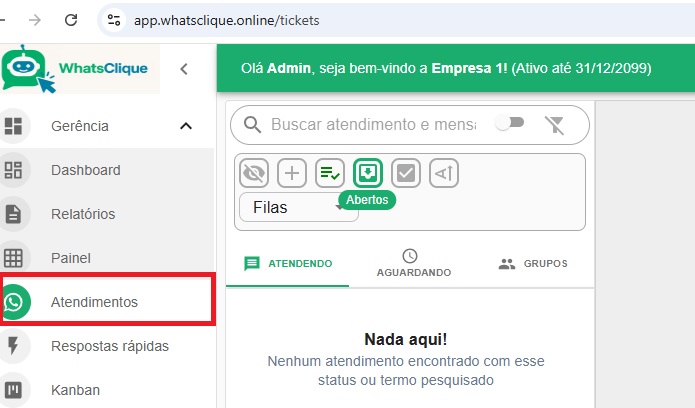This screenshot has height=408, width=695.
Task: Open Respostas rápidas in sidebar
Action: (107, 346)
